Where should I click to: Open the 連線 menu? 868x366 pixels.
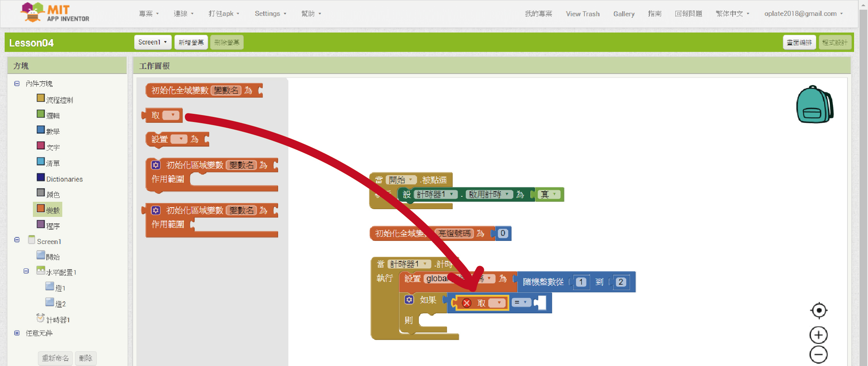pos(184,14)
